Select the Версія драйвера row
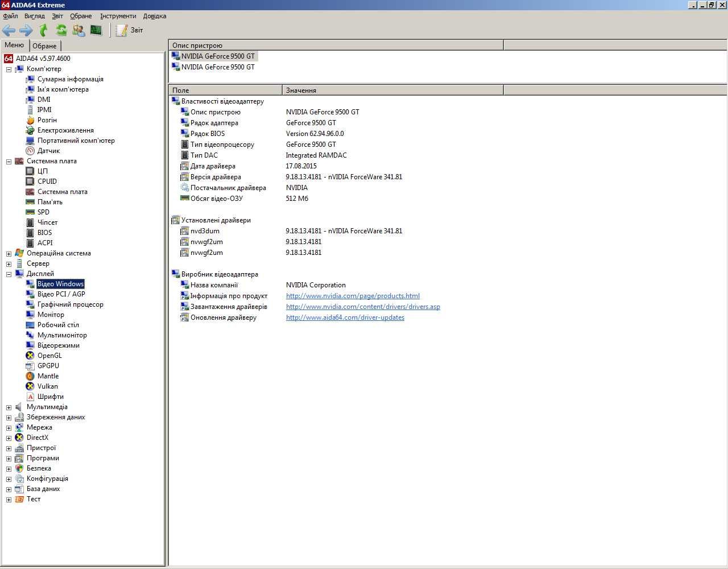Image resolution: width=728 pixels, height=569 pixels. pyautogui.click(x=291, y=177)
